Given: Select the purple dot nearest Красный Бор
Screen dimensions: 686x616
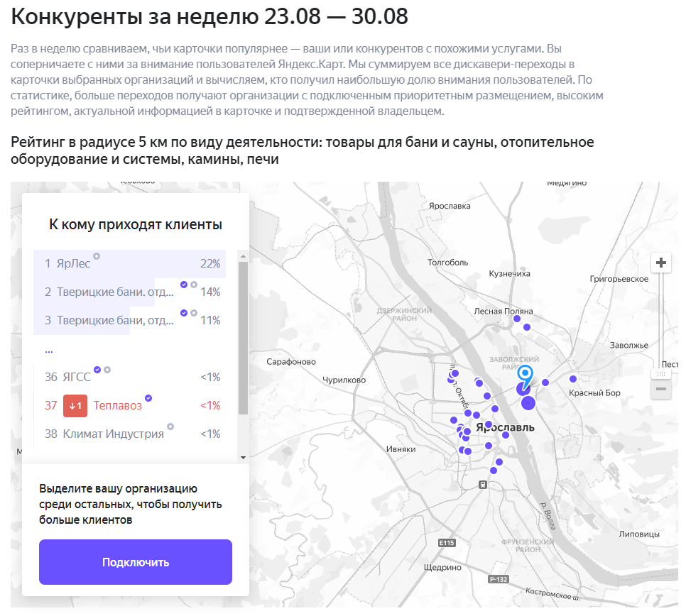Looking at the screenshot, I should click(x=573, y=379).
